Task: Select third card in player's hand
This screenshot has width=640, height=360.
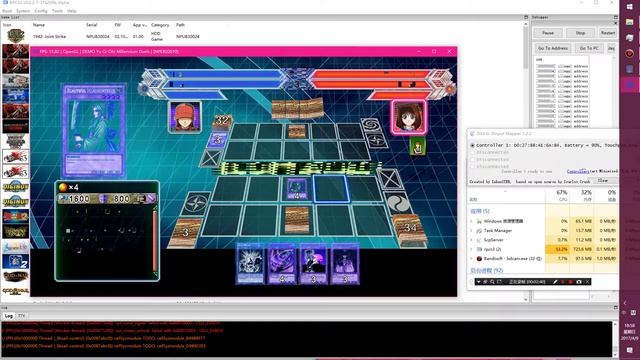Action: pos(313,264)
